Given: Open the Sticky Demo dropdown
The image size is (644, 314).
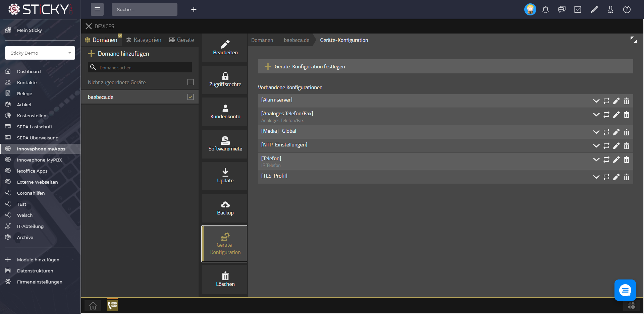Looking at the screenshot, I should (x=40, y=53).
